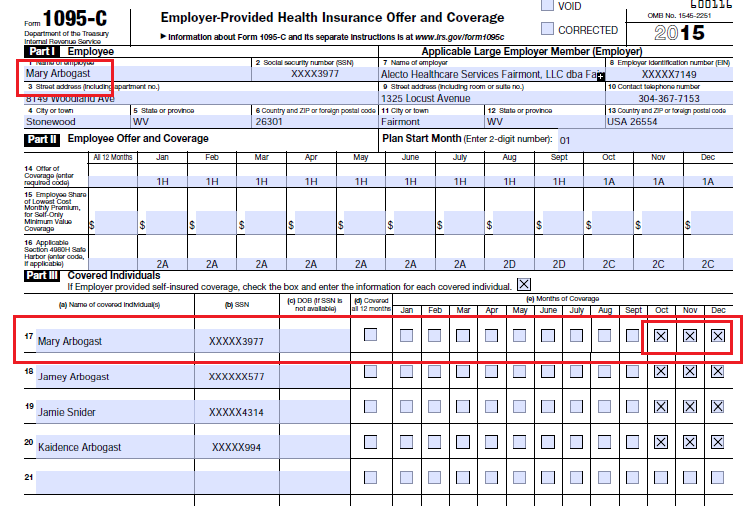Check Jan coverage on empty line 21
This screenshot has width=744, height=510.
406,477
